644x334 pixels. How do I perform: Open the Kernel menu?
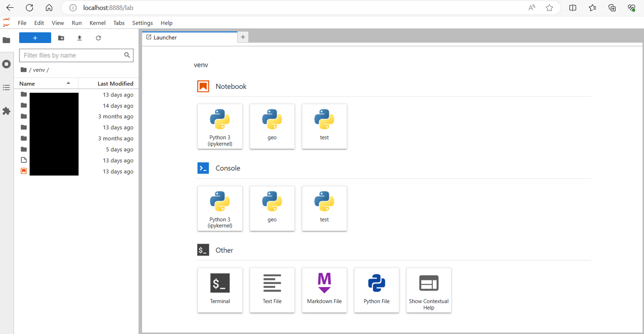click(97, 23)
